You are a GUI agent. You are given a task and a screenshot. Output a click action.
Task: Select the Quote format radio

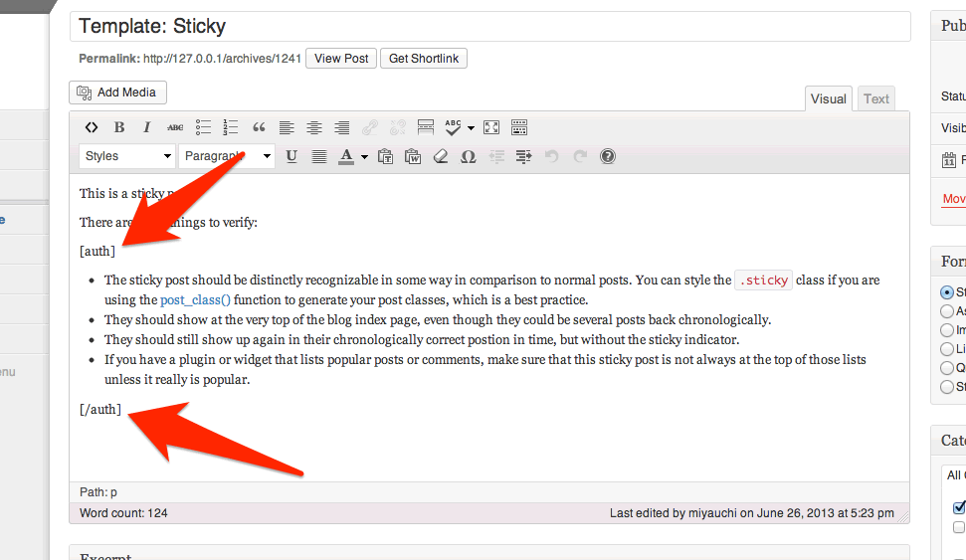(947, 368)
